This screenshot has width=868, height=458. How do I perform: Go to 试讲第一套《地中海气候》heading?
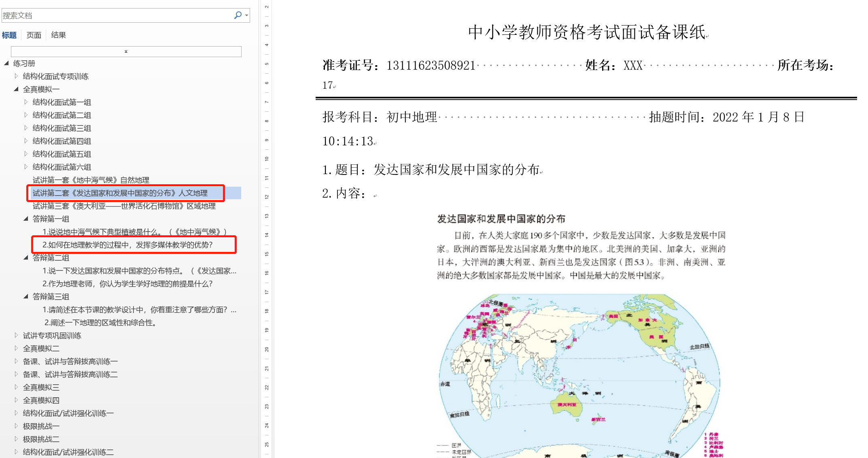[91, 180]
